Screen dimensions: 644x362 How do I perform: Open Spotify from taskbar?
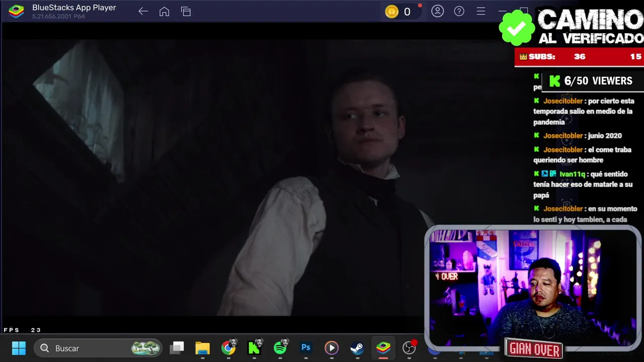281,348
